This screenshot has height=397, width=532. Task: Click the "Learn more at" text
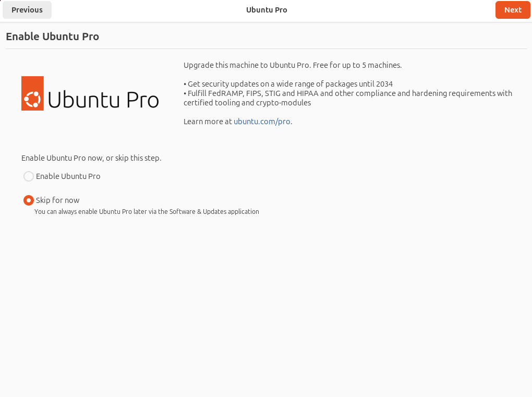click(208, 122)
